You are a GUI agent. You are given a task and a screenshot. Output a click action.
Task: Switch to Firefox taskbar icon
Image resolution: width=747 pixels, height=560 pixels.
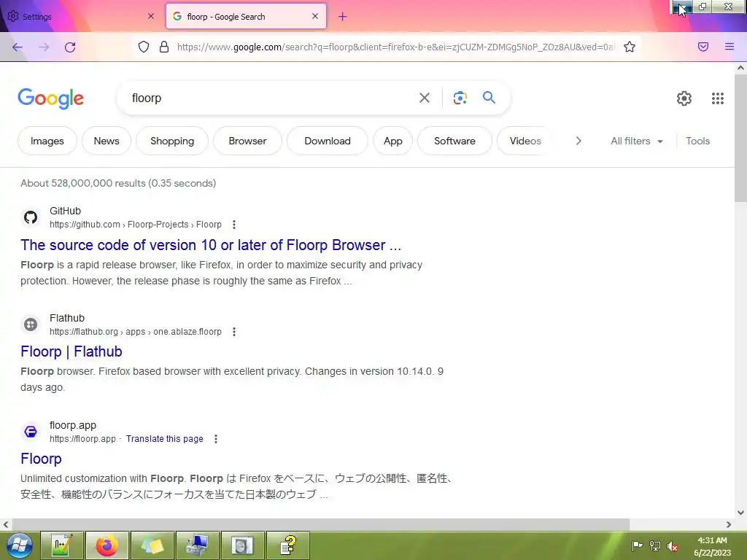click(107, 545)
